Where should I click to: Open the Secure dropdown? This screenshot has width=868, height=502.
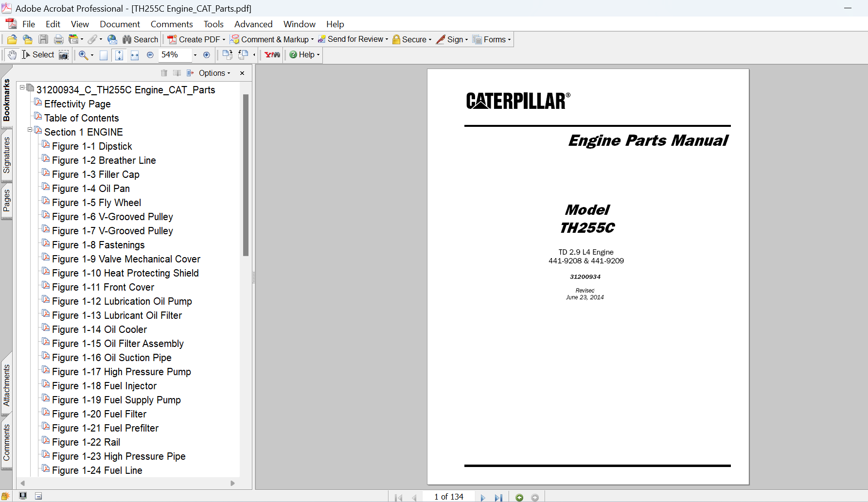(x=412, y=39)
